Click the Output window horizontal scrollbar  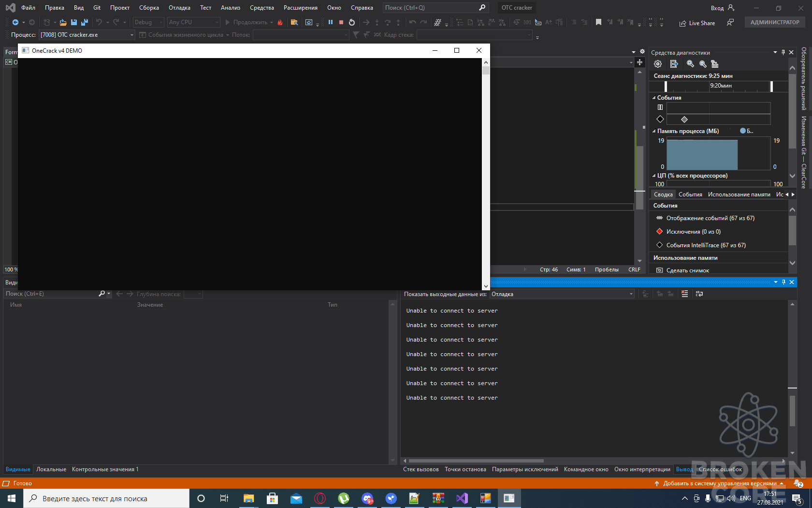(x=477, y=461)
